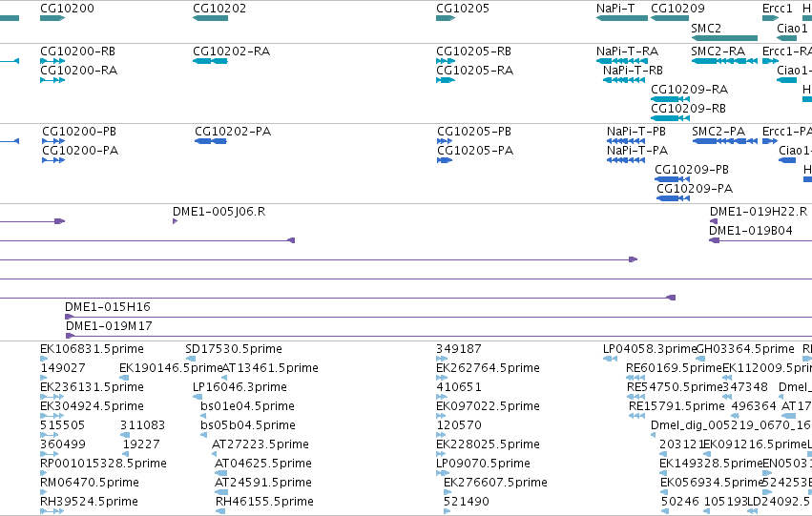Image resolution: width=812 pixels, height=516 pixels.
Task: Click the NaPi-T-RA transcript label
Action: click(x=627, y=52)
